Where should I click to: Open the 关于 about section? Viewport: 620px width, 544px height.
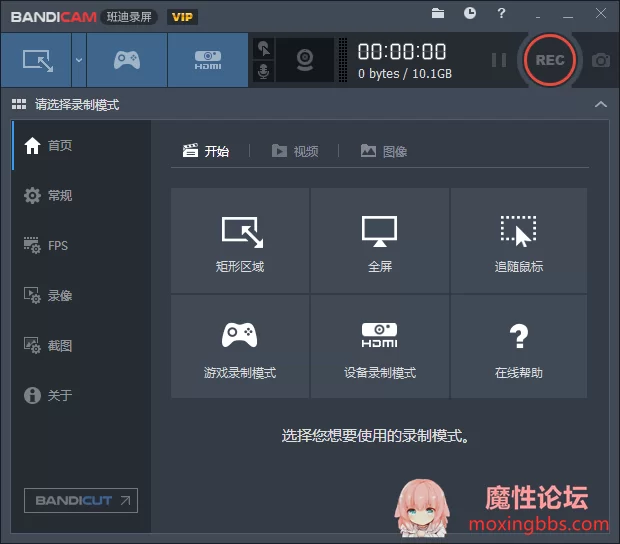[81, 395]
